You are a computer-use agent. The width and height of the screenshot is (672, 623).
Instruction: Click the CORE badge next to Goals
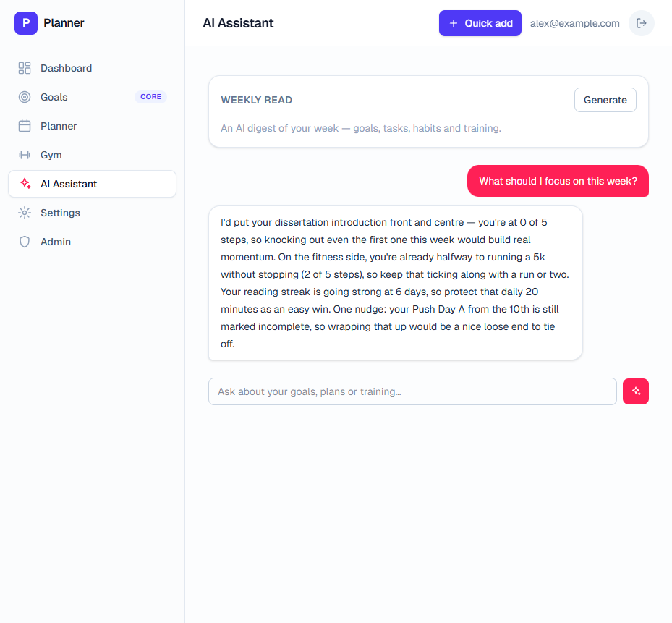coord(151,97)
